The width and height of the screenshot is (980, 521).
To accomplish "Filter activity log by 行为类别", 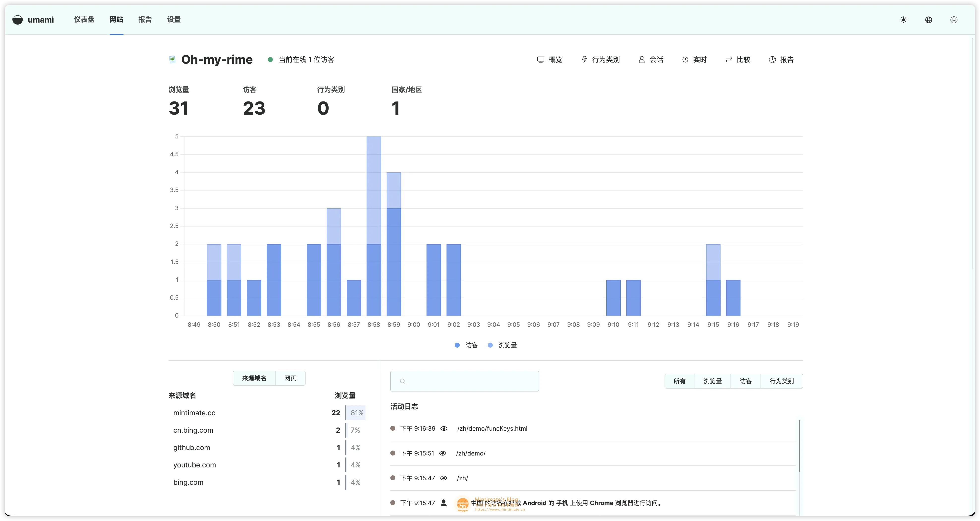I will coord(781,381).
